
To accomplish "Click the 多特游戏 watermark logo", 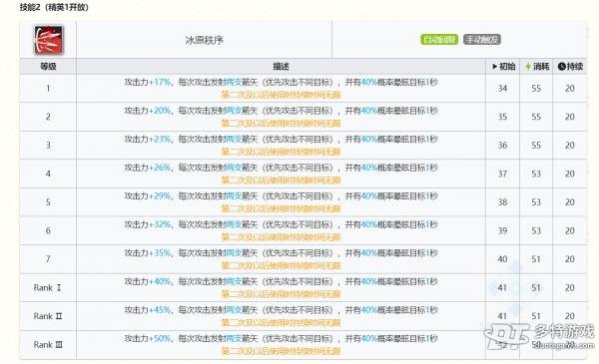I will [x=539, y=336].
